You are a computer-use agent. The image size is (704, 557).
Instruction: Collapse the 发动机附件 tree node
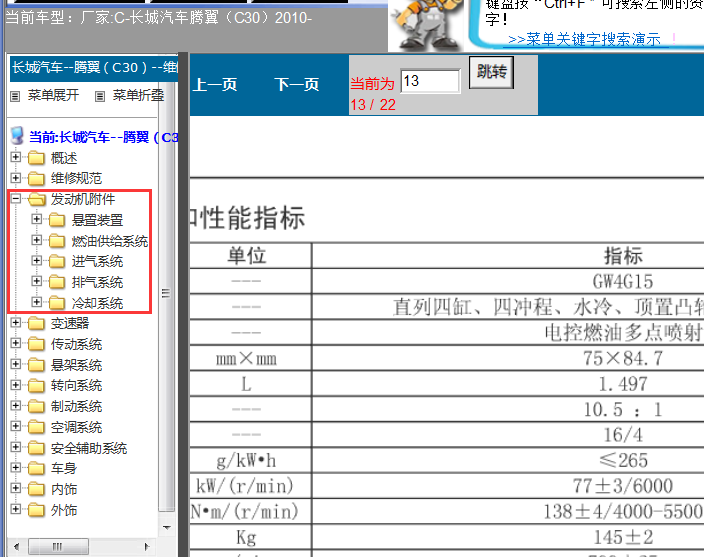16,198
